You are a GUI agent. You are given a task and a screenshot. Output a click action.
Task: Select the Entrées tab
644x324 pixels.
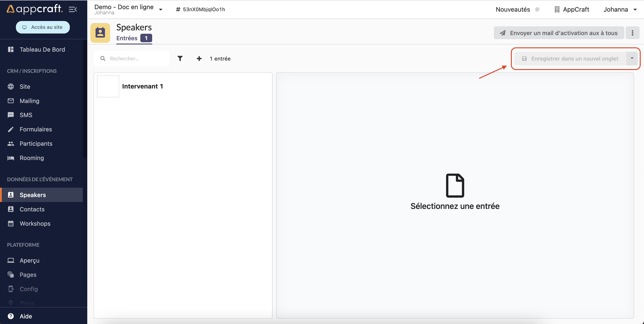point(127,38)
